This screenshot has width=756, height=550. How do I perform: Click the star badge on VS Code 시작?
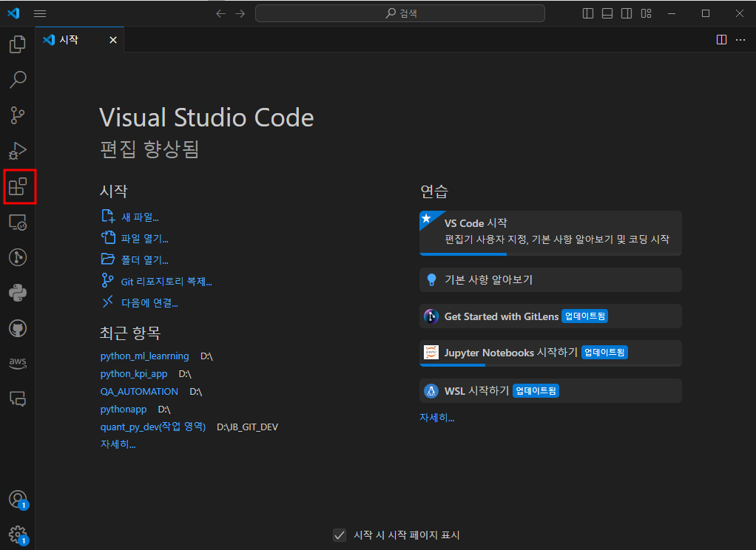pos(427,218)
